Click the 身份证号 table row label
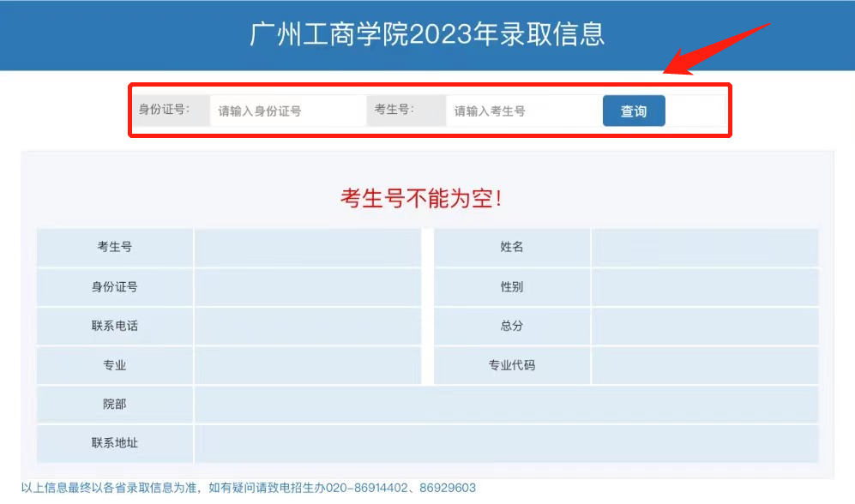The image size is (855, 504). (114, 286)
